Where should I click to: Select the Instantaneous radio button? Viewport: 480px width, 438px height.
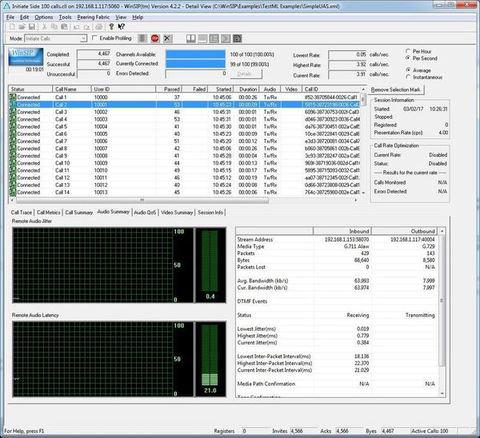[408, 77]
